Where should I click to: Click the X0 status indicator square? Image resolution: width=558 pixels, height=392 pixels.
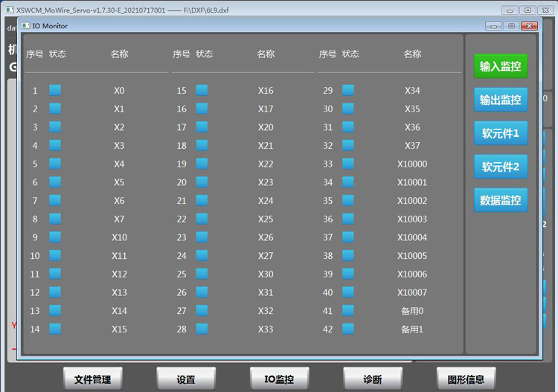(55, 90)
